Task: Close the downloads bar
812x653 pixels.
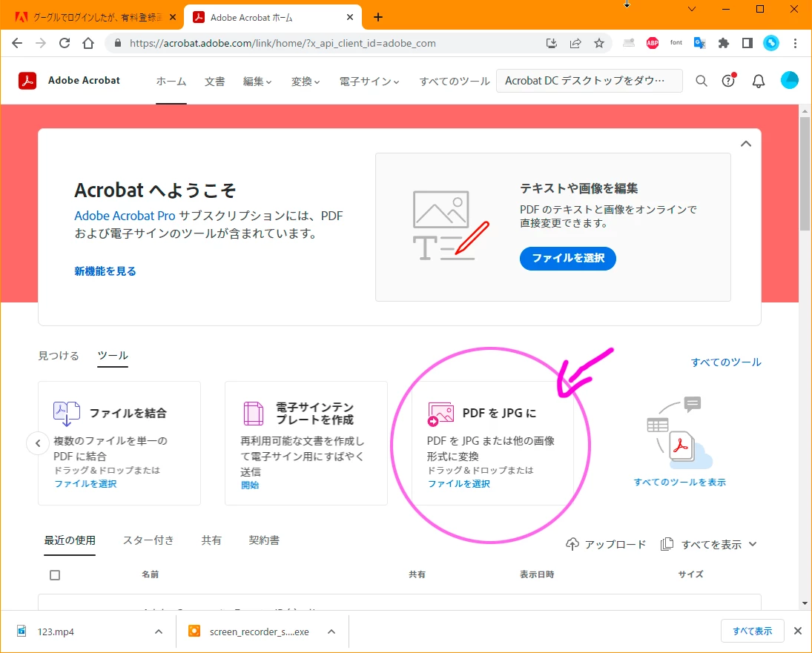Action: pyautogui.click(x=798, y=631)
